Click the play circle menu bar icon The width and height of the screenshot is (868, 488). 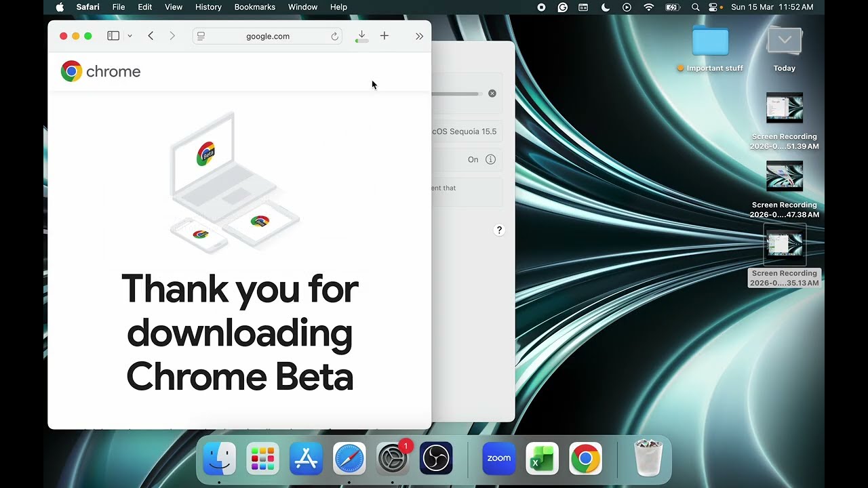(x=627, y=7)
